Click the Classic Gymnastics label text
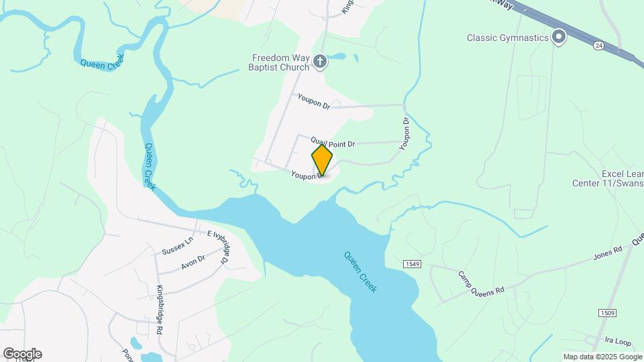Viewport: 644px width, 362px height. pos(508,38)
